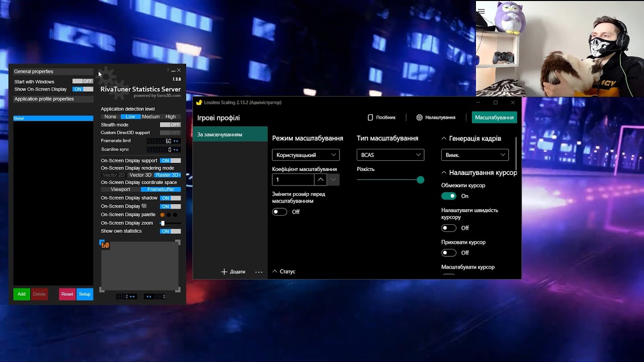Maximize the Lossless Scaling window
The image size is (644, 362).
pyautogui.click(x=495, y=103)
